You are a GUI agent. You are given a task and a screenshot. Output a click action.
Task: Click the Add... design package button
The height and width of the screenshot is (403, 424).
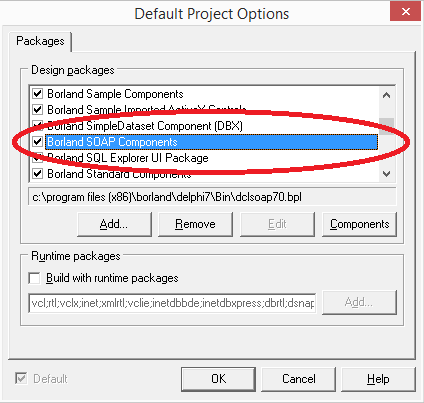[114, 224]
